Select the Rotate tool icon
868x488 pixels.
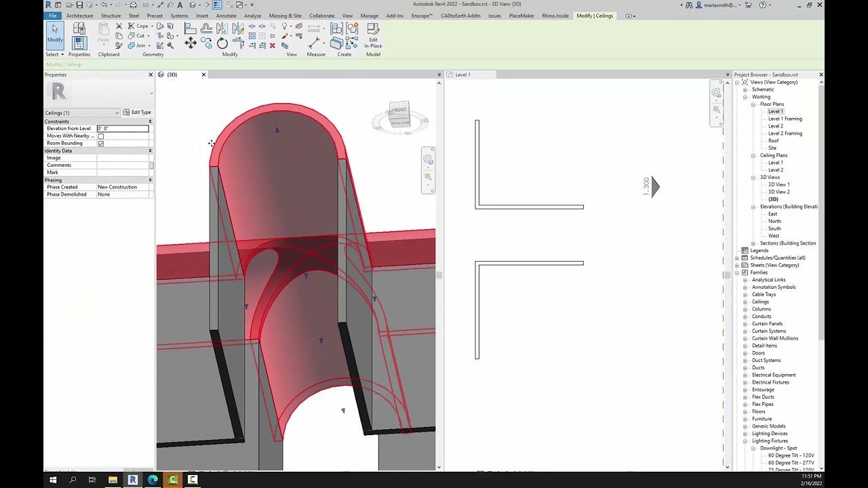click(222, 44)
